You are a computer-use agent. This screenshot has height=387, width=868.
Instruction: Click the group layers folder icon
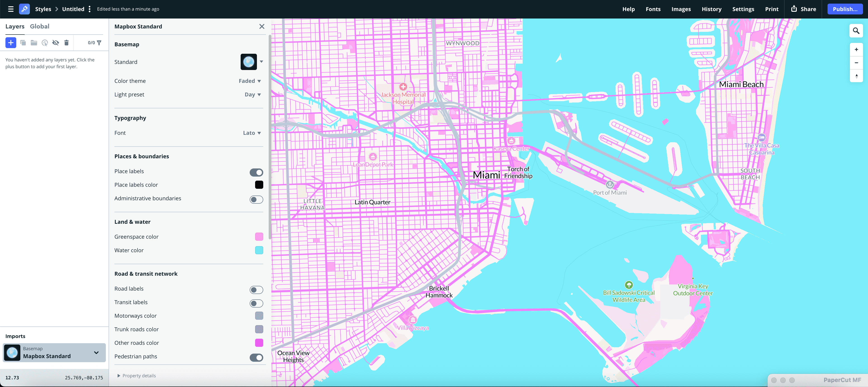(x=34, y=43)
